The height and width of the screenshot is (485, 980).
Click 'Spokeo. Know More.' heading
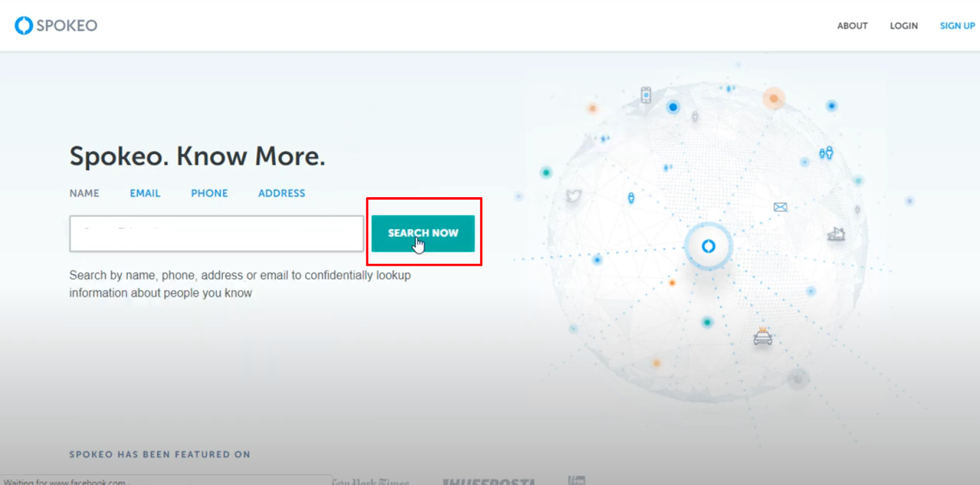[197, 156]
